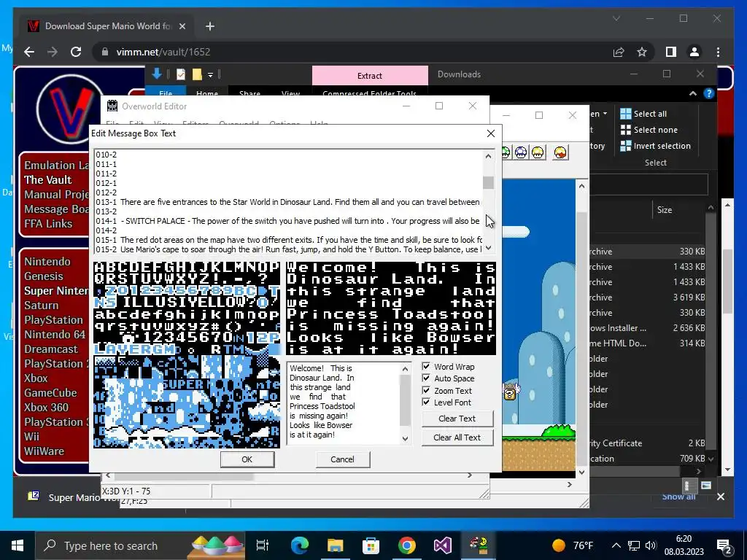Click the yellow mushroom with red arrow icon

click(x=561, y=152)
